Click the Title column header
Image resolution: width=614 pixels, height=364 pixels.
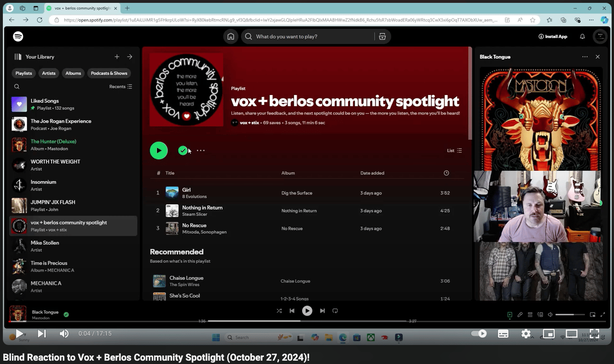pos(170,173)
